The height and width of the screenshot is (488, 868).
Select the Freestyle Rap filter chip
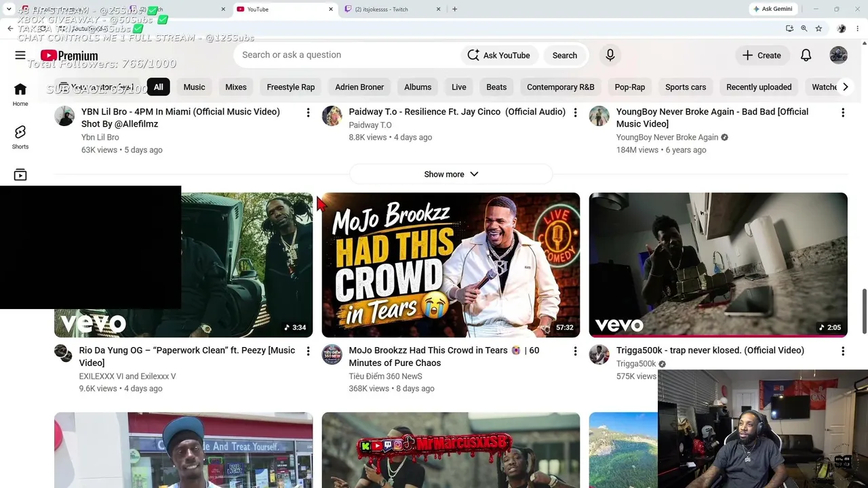tap(291, 87)
